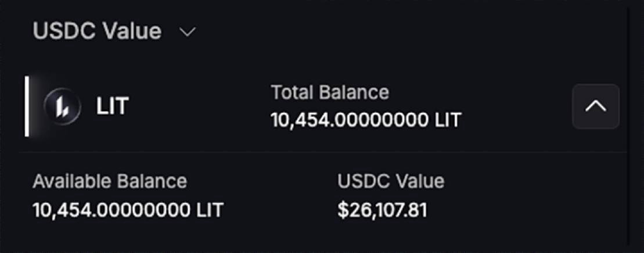Collapse the LIT row with up chevron
This screenshot has height=253, width=644.
[x=596, y=106]
